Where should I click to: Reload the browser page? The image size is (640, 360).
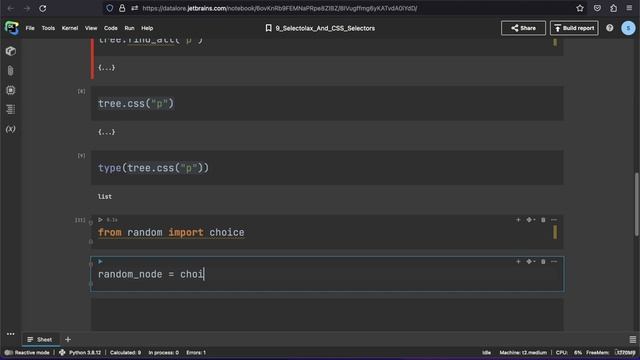[43, 8]
